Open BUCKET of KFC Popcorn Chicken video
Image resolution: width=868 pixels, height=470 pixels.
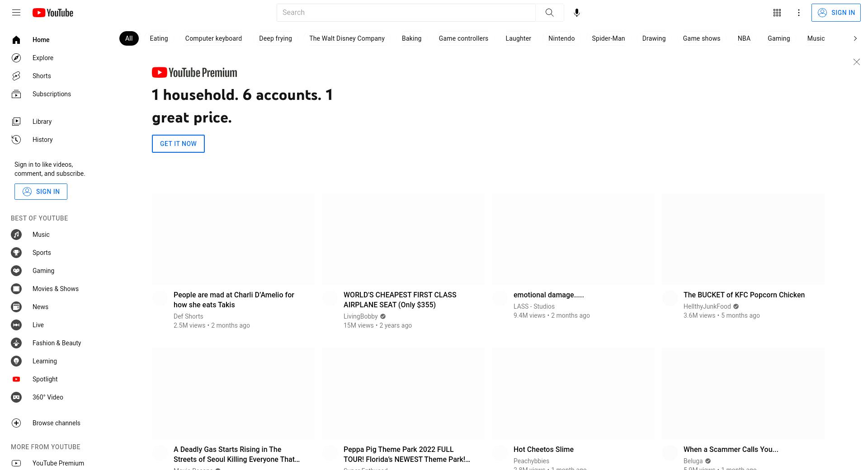[744, 295]
